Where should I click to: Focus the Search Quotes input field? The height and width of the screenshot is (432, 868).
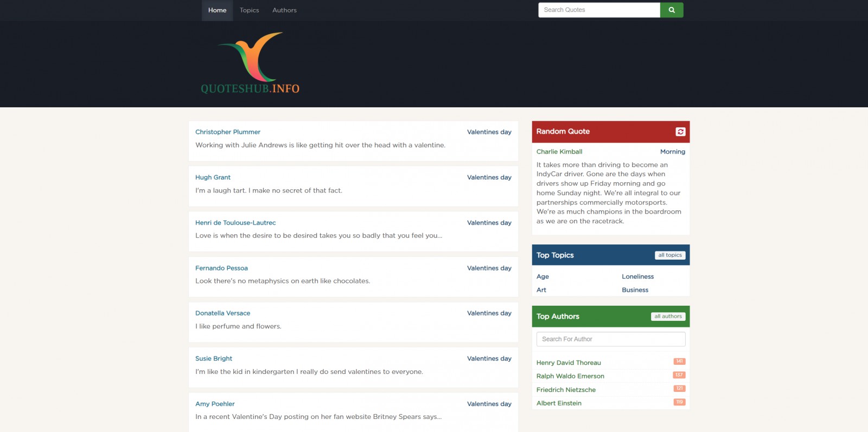click(x=599, y=10)
